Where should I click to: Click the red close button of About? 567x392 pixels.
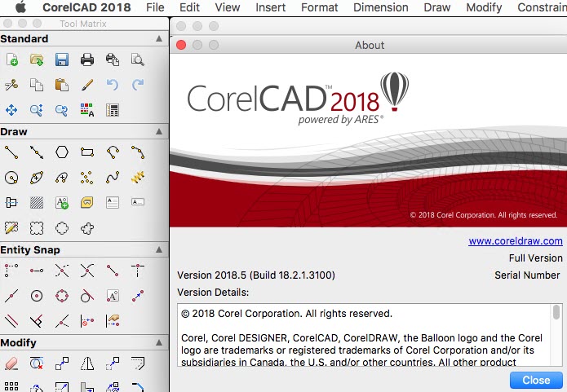click(x=181, y=45)
